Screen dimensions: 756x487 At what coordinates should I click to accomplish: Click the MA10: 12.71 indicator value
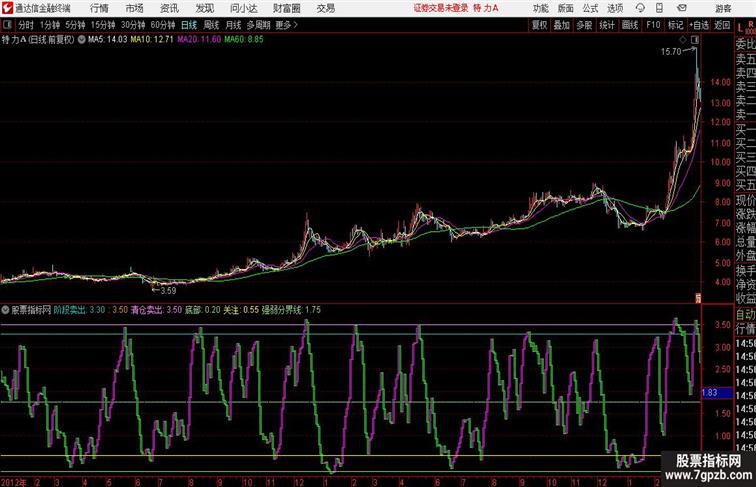tap(152, 40)
